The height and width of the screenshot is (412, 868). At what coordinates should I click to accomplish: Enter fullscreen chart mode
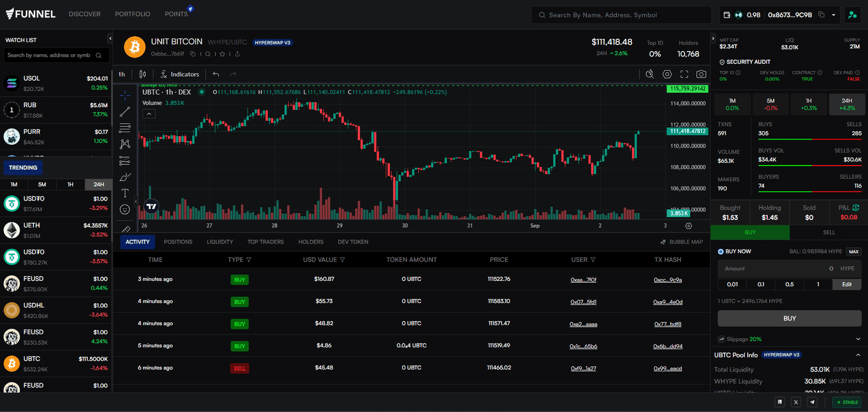coord(684,74)
